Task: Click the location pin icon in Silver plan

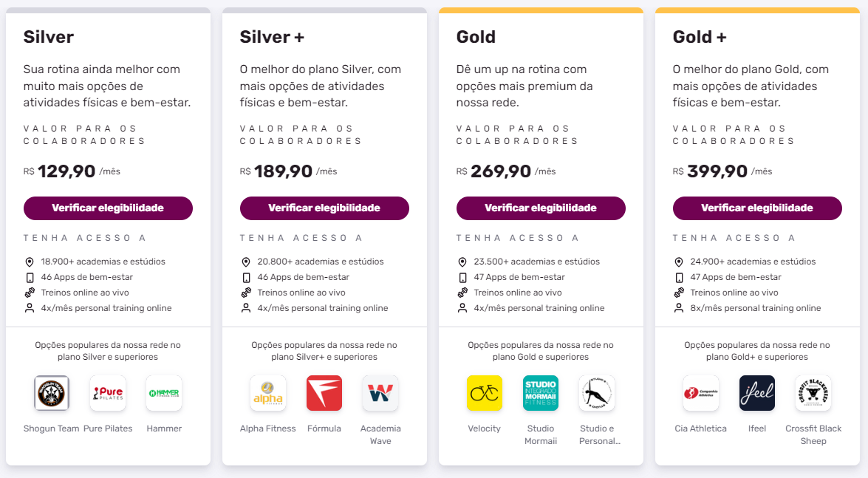Action: tap(30, 262)
